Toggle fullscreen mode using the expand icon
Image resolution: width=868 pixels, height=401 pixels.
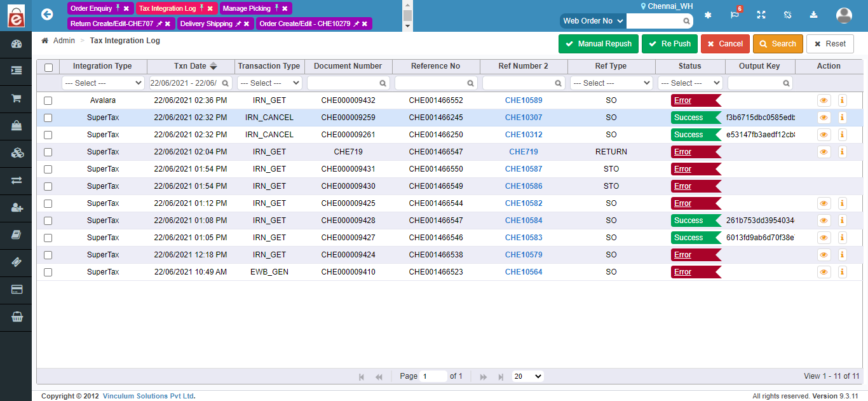point(761,14)
